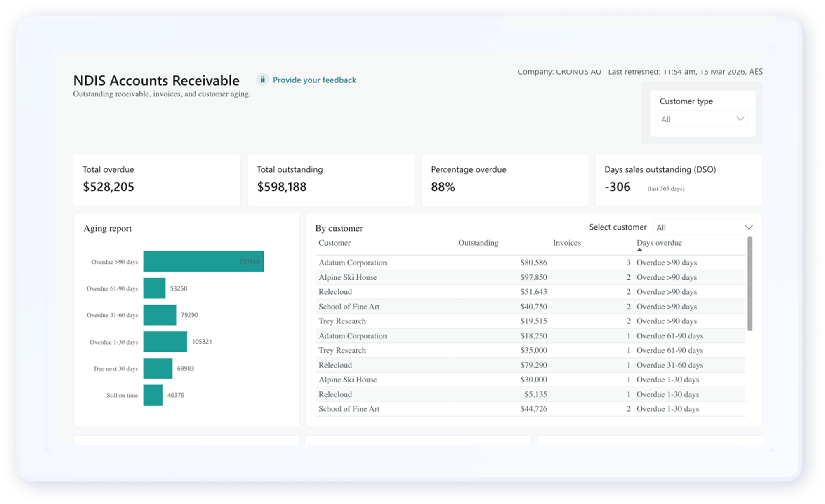Open Provide your feedback link
This screenshot has width=825, height=504.
point(314,80)
